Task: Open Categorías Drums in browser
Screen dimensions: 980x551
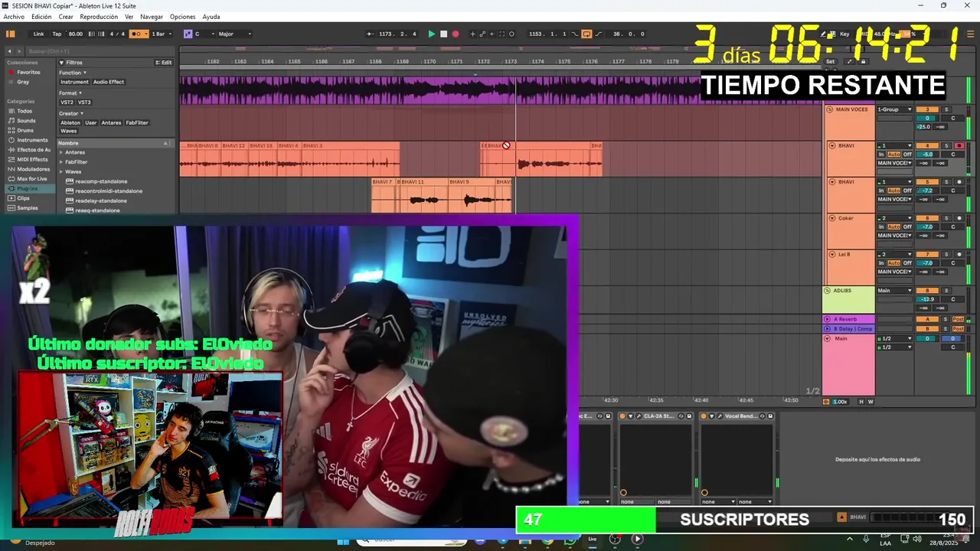Action: (25, 130)
